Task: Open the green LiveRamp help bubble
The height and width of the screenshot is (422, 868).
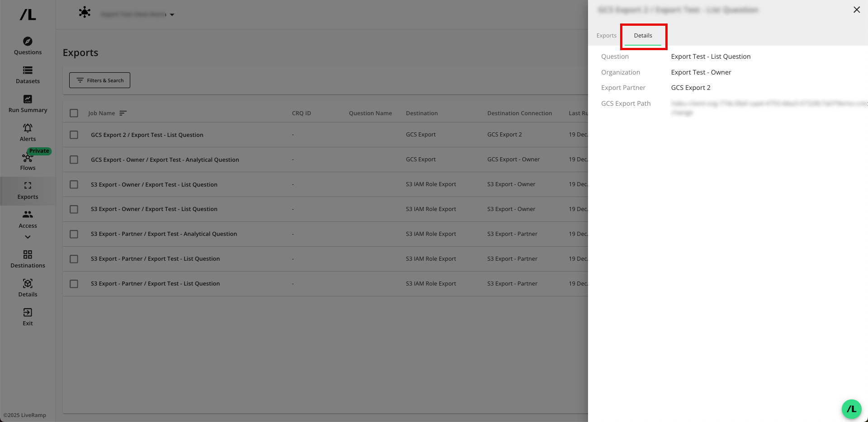Action: pos(851,409)
